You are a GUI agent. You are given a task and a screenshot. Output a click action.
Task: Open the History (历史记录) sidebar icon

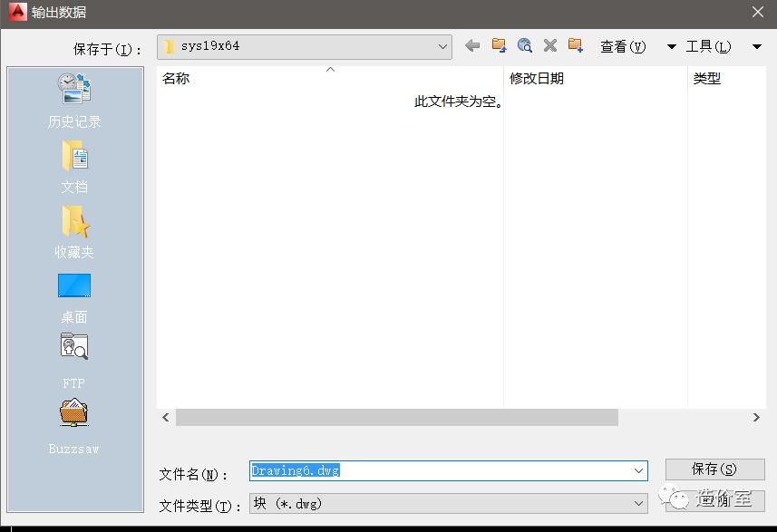pyautogui.click(x=73, y=91)
